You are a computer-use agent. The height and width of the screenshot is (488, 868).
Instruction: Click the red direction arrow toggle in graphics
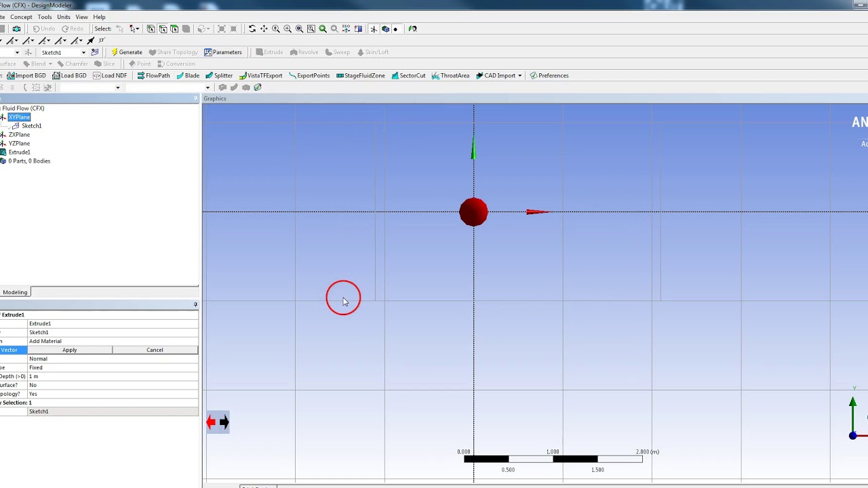click(211, 422)
